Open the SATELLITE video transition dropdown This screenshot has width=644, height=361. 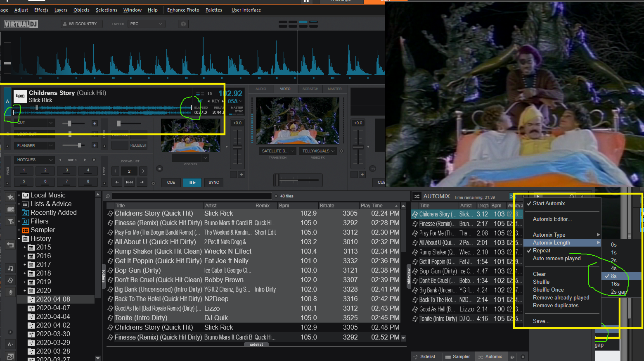tap(277, 151)
